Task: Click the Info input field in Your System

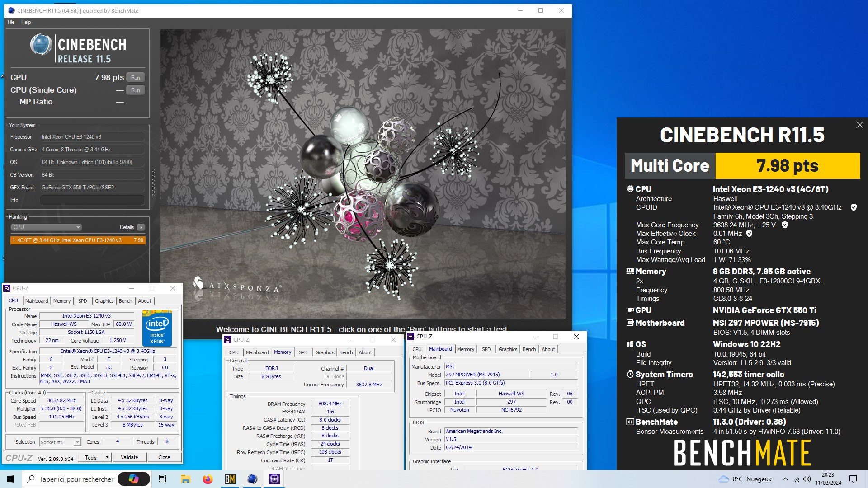Action: (92, 200)
